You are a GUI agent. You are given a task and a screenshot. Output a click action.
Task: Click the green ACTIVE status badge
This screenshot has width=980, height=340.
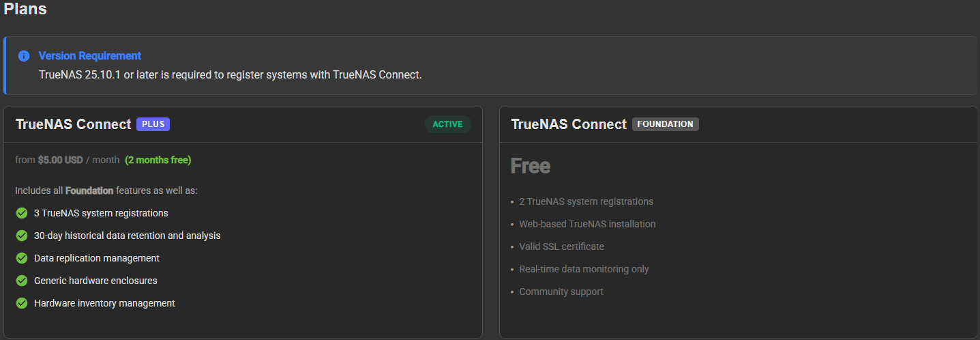coord(447,124)
